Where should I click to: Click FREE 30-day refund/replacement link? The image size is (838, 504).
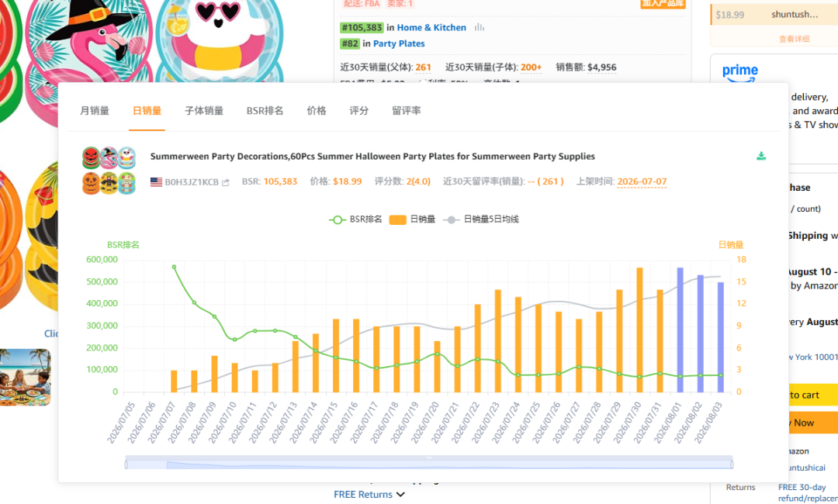(x=808, y=493)
